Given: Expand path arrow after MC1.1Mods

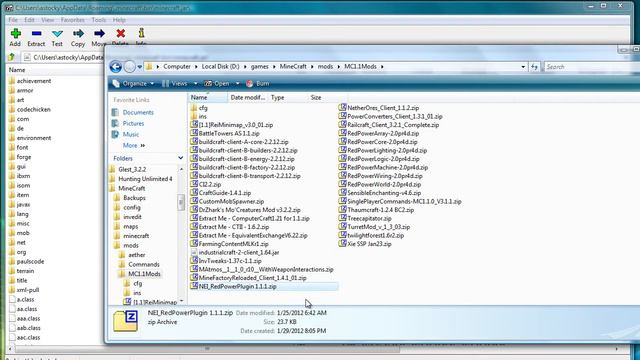Looking at the screenshot, I should coord(382,67).
